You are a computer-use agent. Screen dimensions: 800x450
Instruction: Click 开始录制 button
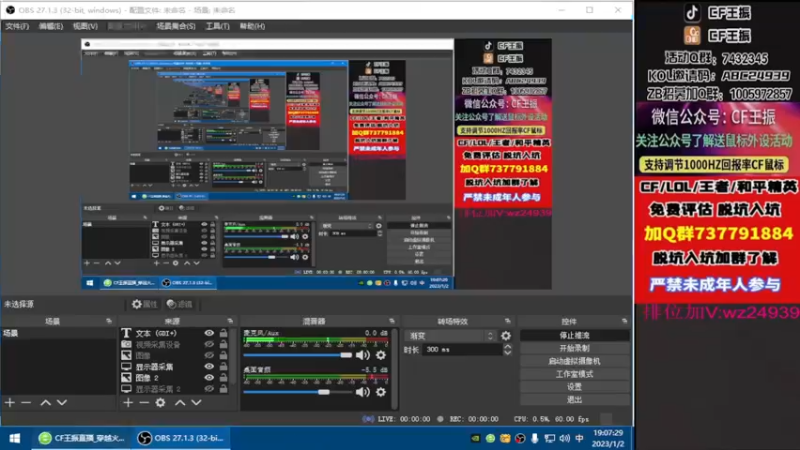[574, 348]
